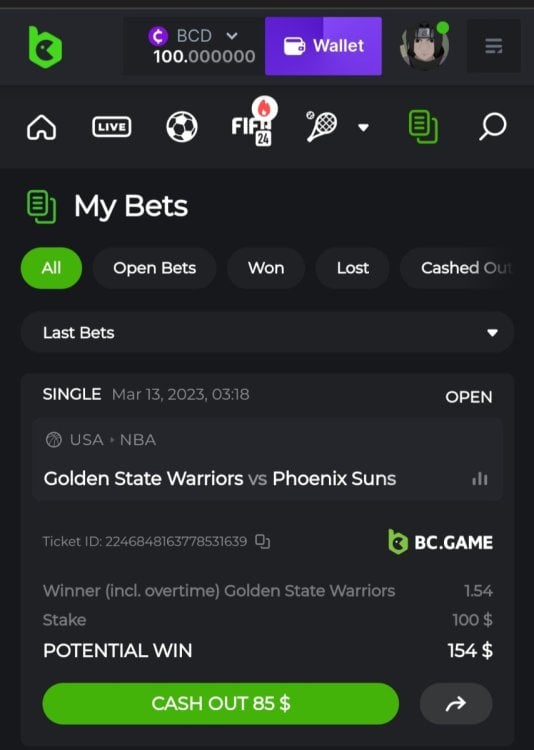Open the green bet slips icon

[423, 126]
